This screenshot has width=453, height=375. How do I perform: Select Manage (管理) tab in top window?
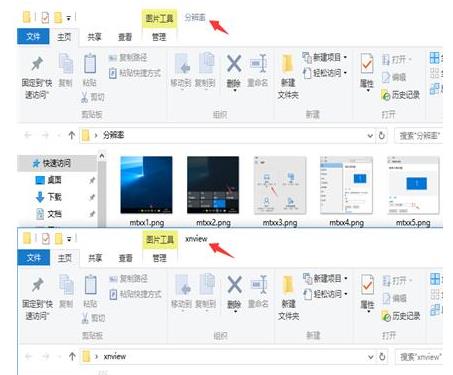(159, 37)
